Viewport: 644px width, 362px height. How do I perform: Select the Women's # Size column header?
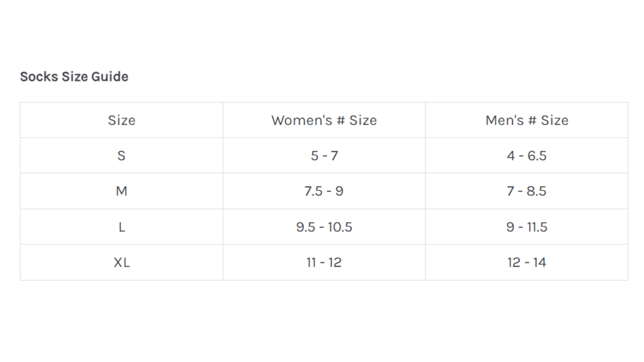click(324, 120)
